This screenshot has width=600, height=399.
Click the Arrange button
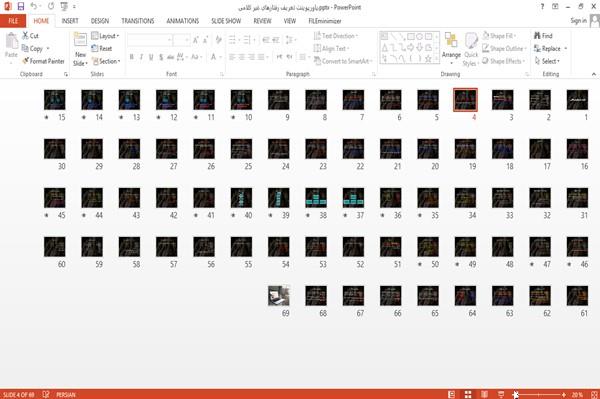click(451, 48)
